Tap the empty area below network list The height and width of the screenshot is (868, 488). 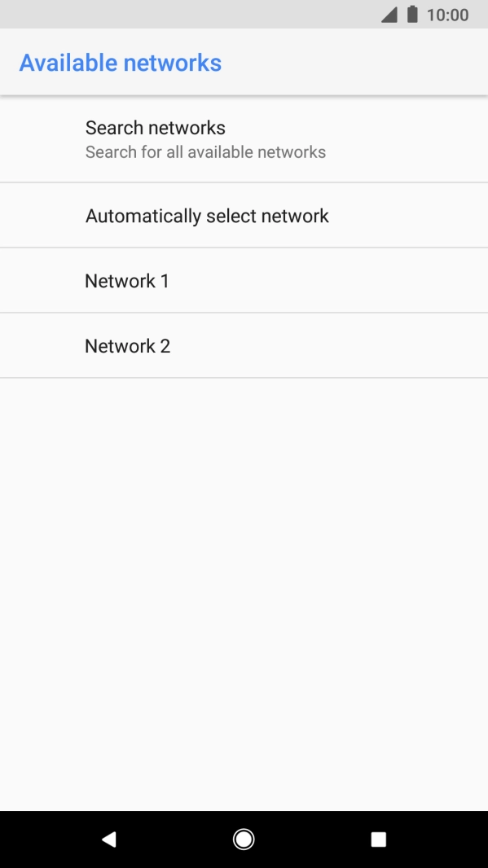point(244,570)
